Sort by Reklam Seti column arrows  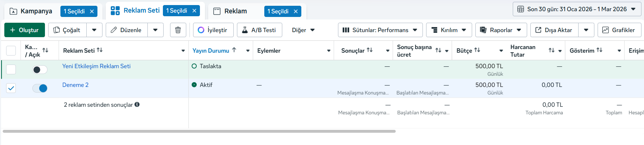pos(100,50)
